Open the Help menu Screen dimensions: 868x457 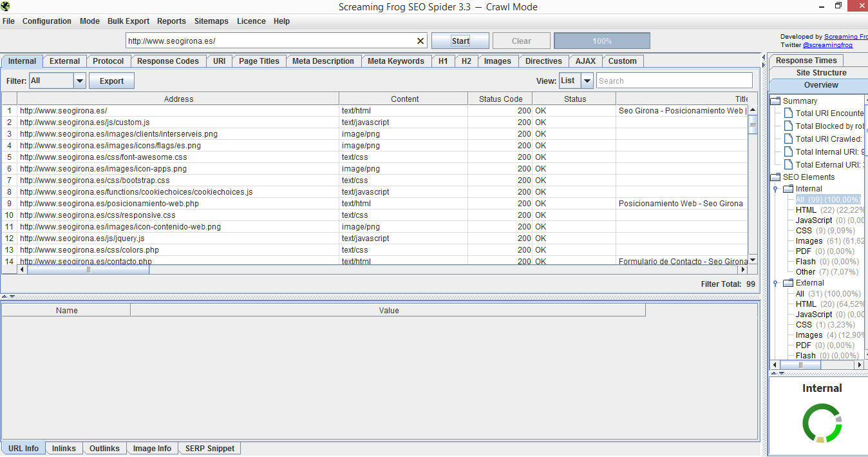tap(281, 21)
